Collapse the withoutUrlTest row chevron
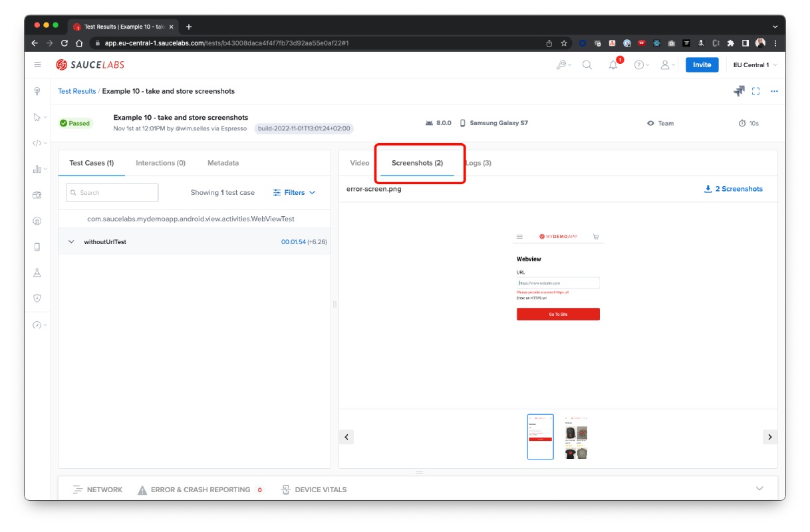 click(x=71, y=242)
